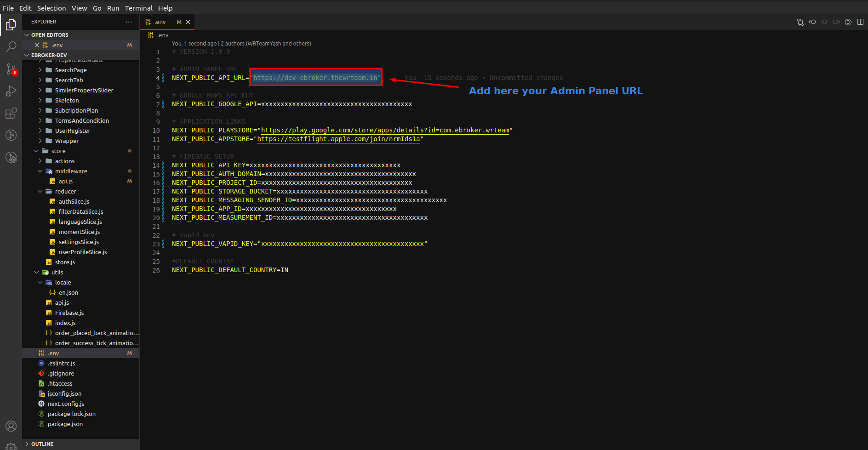Screen dimensions: 868x450
Task: Open the Terminal menu
Action: 139,8
